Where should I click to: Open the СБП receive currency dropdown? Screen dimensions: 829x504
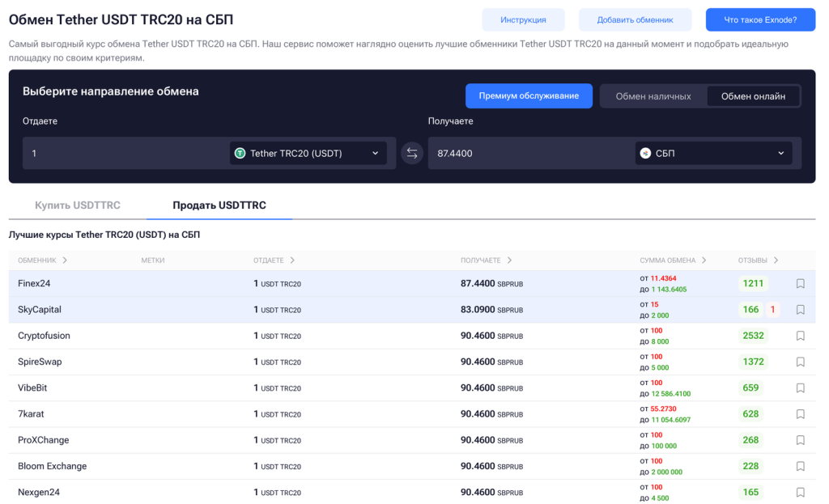pyautogui.click(x=713, y=153)
